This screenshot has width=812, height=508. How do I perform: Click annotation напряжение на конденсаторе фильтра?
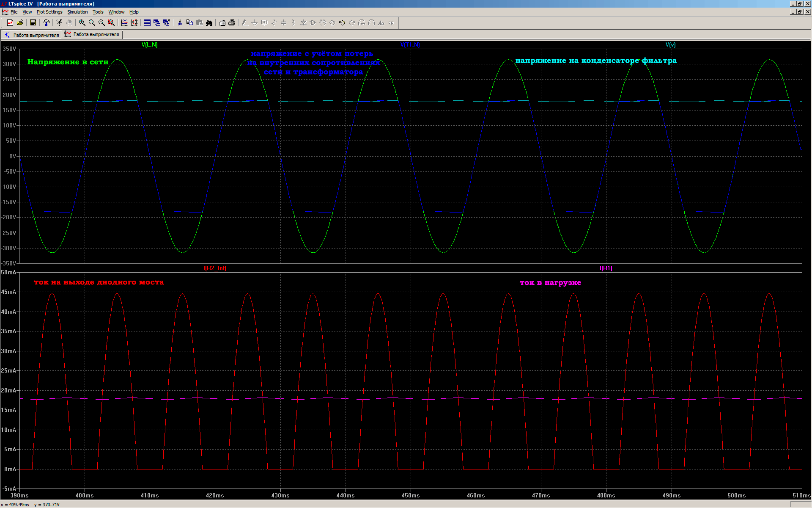596,61
